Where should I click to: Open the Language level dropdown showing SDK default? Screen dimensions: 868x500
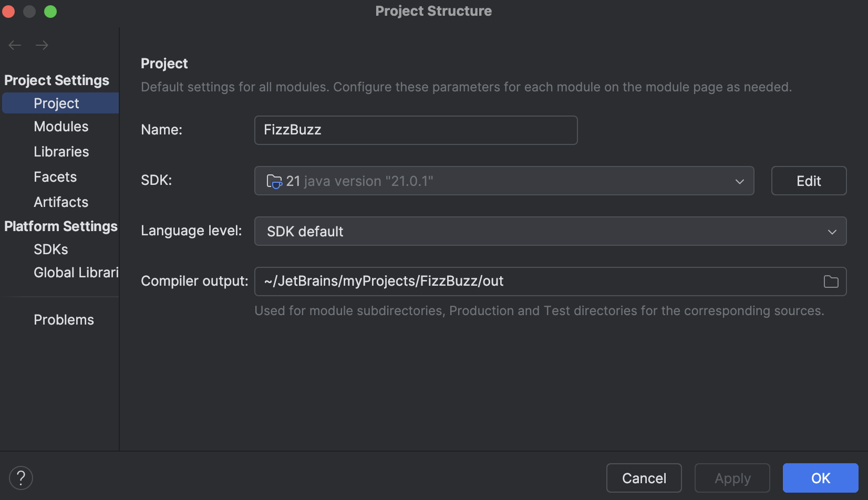click(x=550, y=231)
